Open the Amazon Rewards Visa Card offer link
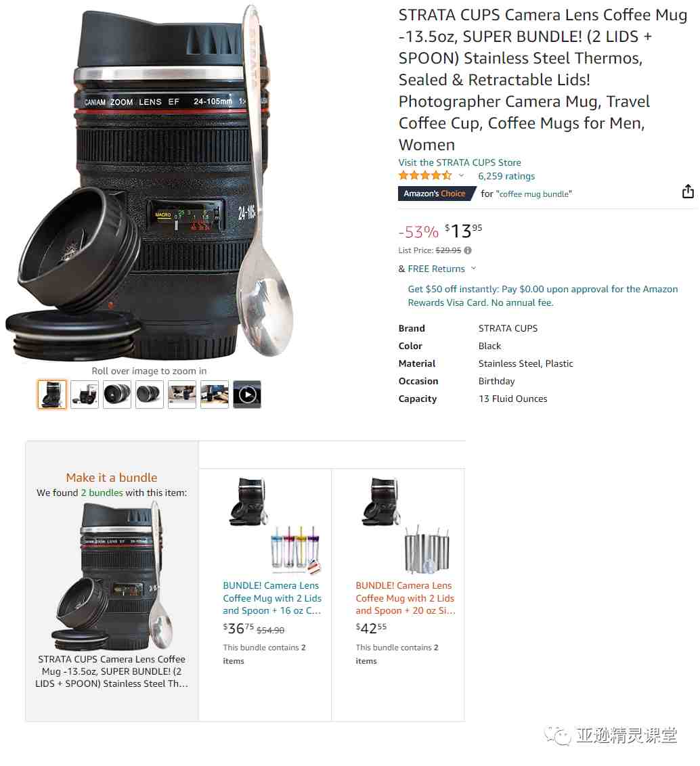This screenshot has width=700, height=766. [x=542, y=296]
